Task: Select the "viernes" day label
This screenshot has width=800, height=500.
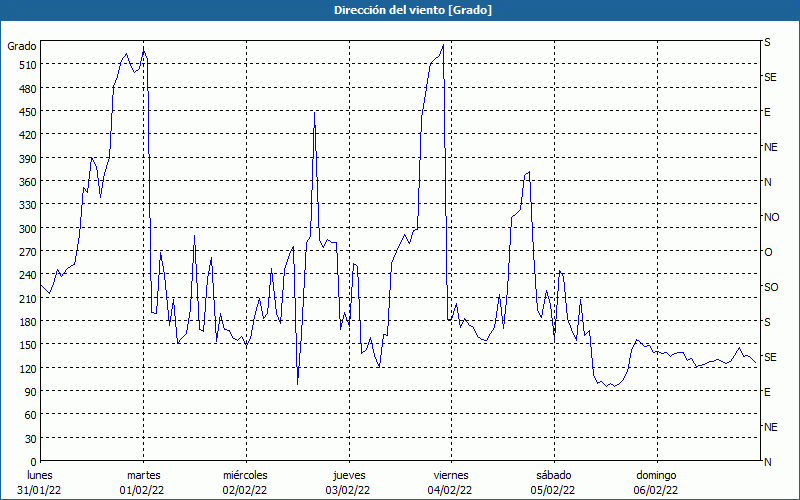Action: click(x=451, y=476)
